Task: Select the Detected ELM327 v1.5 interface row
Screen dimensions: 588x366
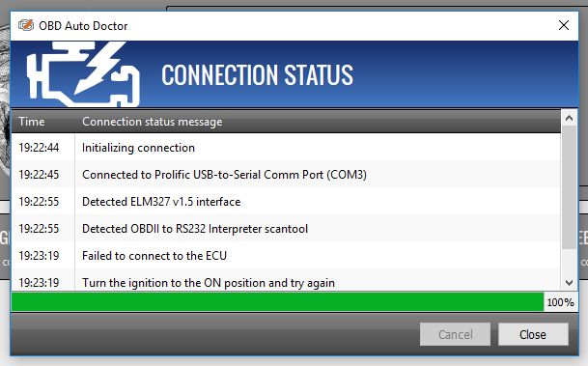Action: [286, 202]
